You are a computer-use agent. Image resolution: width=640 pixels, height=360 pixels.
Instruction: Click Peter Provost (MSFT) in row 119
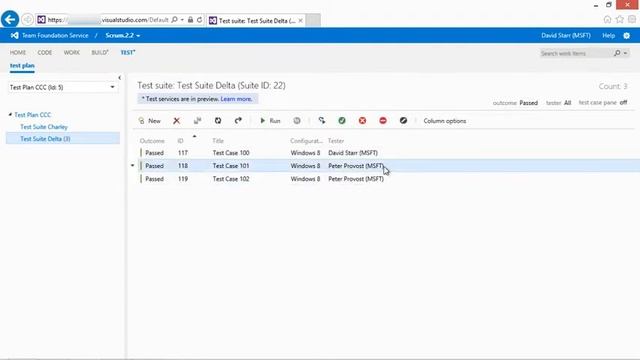(x=356, y=179)
